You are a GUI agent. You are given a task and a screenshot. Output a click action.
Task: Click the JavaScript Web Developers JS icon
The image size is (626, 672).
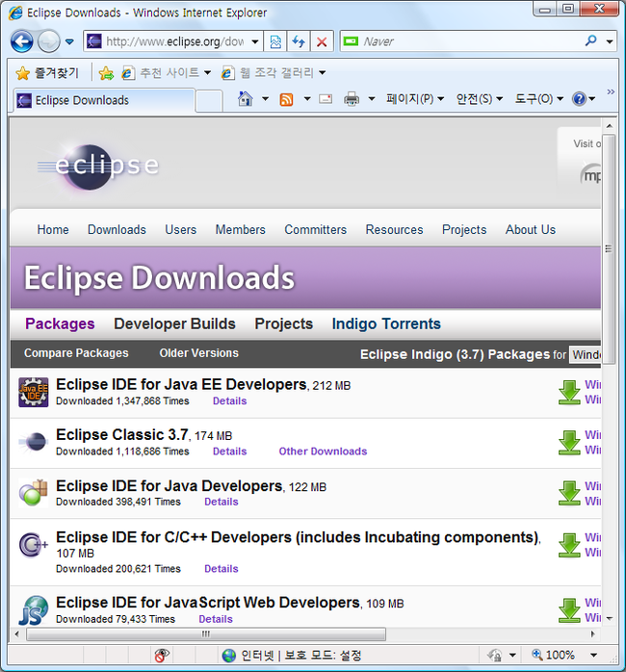tap(33, 610)
